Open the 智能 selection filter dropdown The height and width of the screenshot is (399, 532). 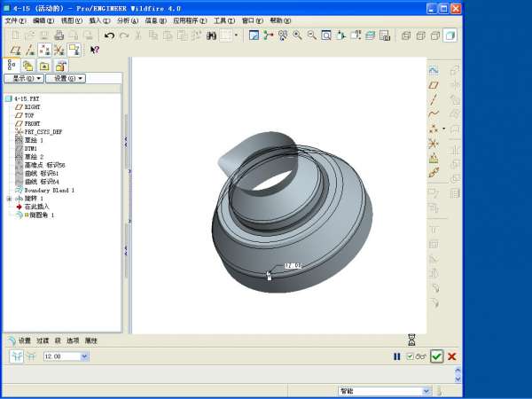coord(426,391)
